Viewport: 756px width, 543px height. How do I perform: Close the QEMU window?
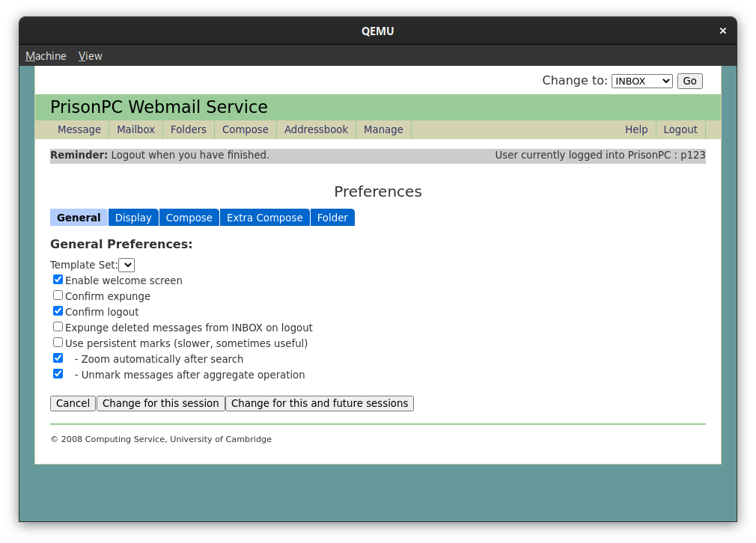coord(723,31)
